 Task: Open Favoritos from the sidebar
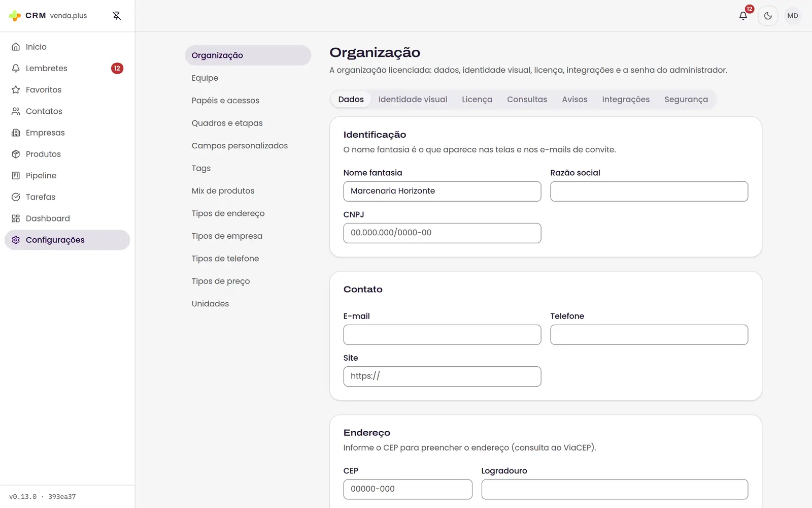[67, 89]
